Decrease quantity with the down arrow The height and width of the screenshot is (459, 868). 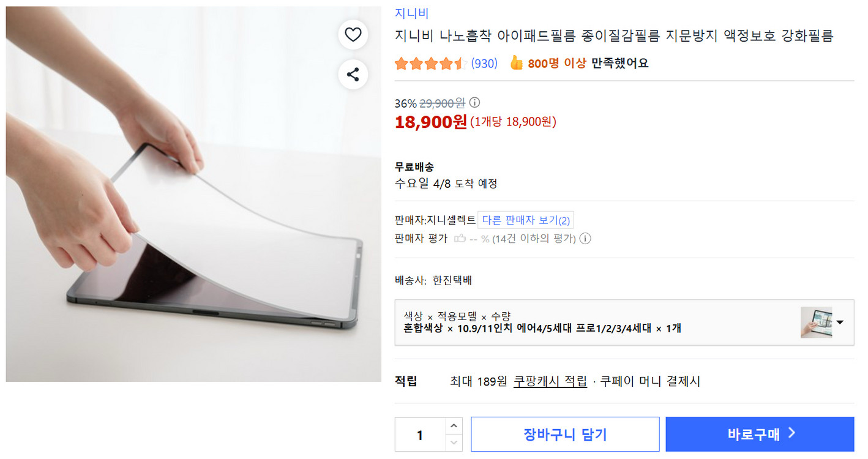454,442
